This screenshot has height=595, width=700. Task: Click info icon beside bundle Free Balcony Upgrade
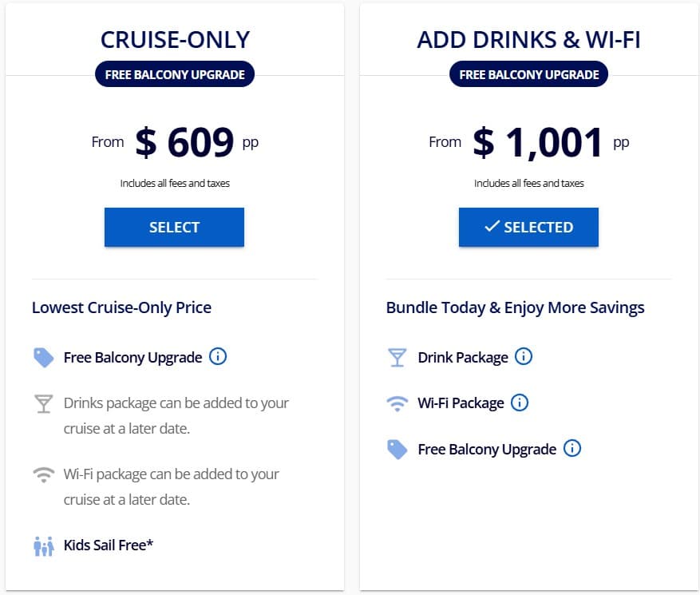click(572, 448)
